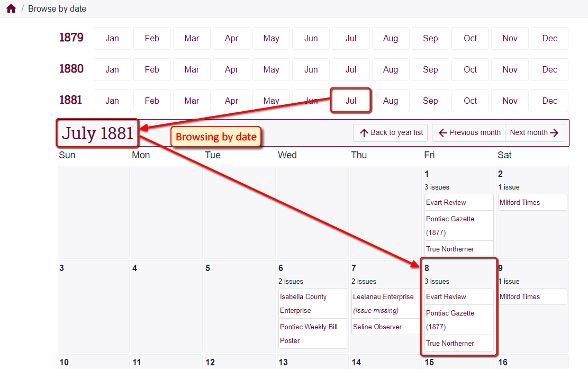The image size is (588, 369).
Task: Click the left arrow on Previous month
Action: click(x=444, y=132)
